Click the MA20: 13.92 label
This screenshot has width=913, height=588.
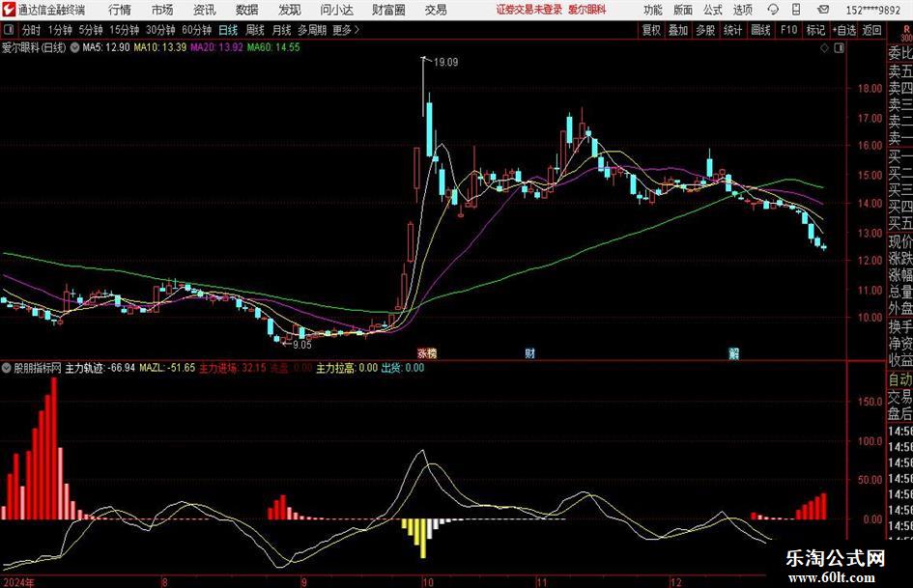pos(216,47)
